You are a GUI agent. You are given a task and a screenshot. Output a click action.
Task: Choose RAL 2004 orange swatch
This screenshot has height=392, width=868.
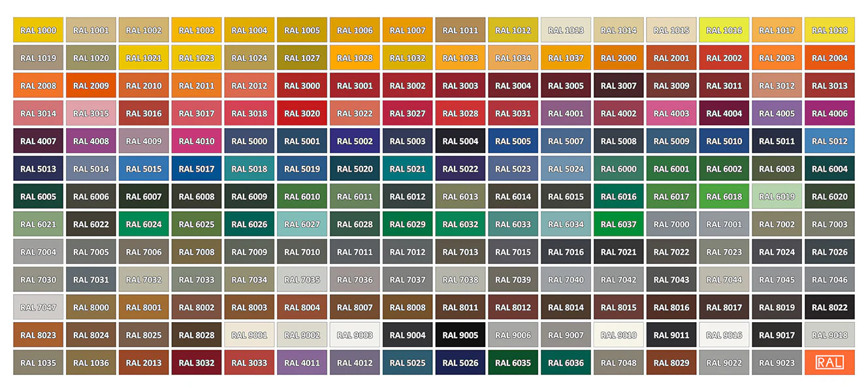[x=829, y=57]
